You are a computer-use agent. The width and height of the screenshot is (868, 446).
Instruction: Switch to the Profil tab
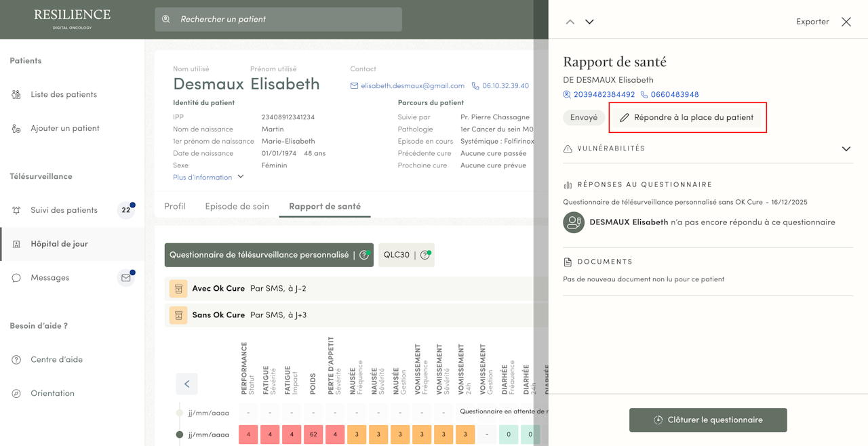175,206
